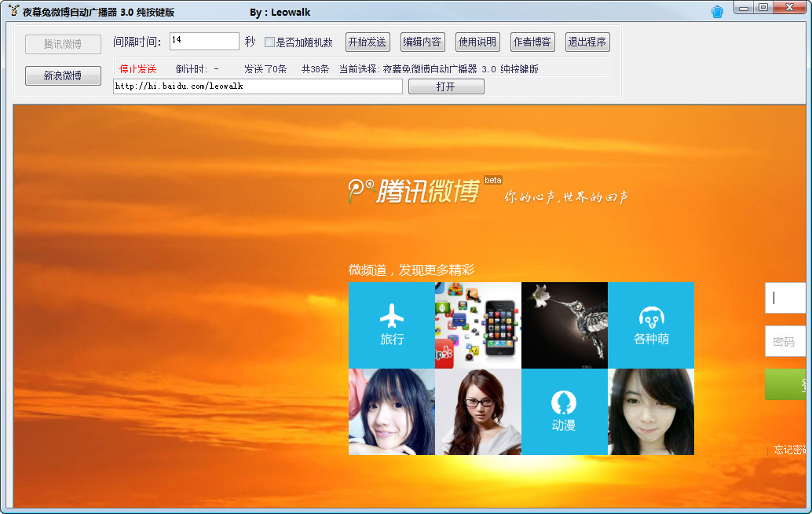Click the 打开 button next to URL
812x514 pixels.
(x=446, y=86)
